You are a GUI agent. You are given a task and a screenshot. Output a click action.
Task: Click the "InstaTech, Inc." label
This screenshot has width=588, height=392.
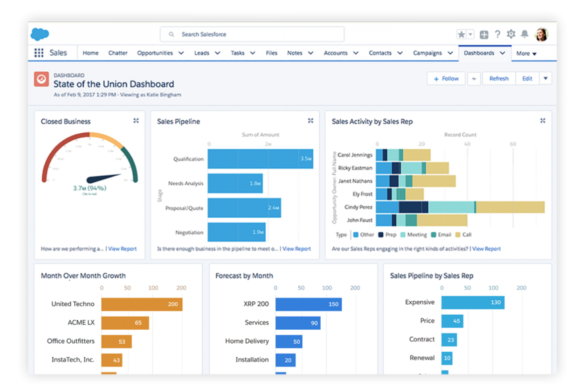[x=73, y=360]
